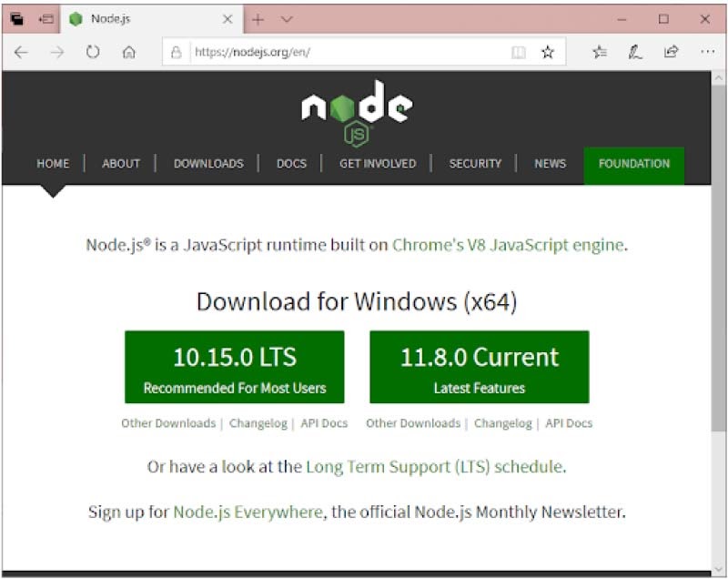
Task: Minimize the browser window
Action: click(x=622, y=19)
